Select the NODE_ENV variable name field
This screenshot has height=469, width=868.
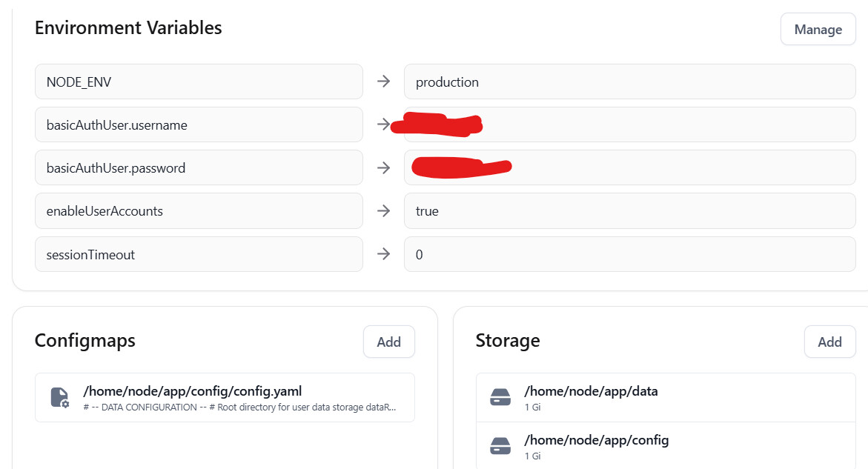point(199,82)
